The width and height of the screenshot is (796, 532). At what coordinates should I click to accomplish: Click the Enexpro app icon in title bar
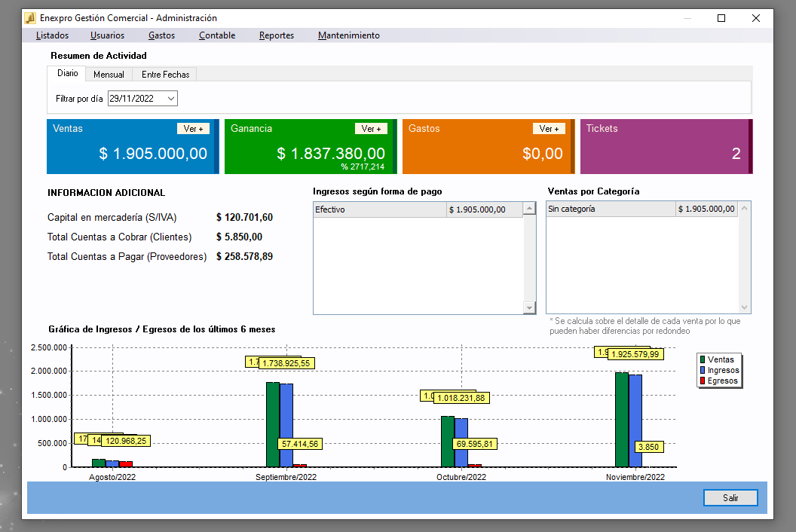[x=30, y=18]
